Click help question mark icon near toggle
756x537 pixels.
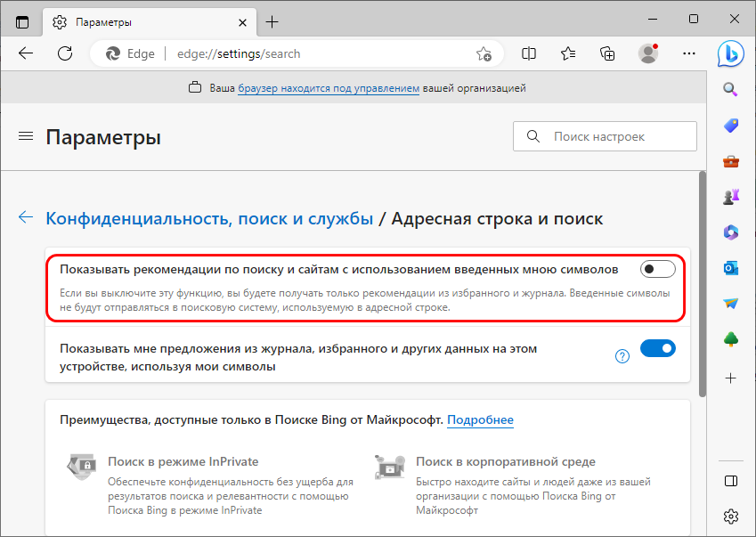622,356
